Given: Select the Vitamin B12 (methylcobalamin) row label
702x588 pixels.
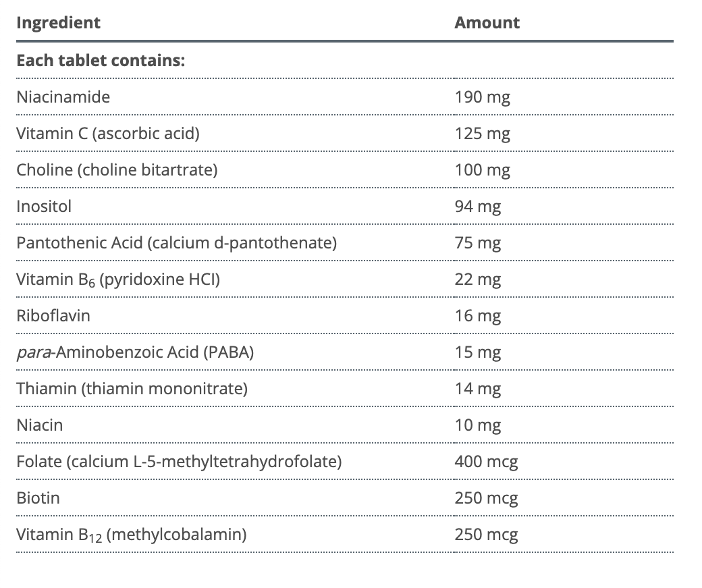Looking at the screenshot, I should [x=132, y=535].
